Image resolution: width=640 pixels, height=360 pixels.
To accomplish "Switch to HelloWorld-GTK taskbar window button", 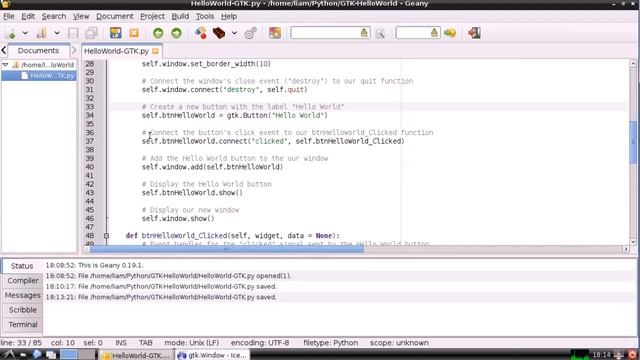I will [136, 355].
